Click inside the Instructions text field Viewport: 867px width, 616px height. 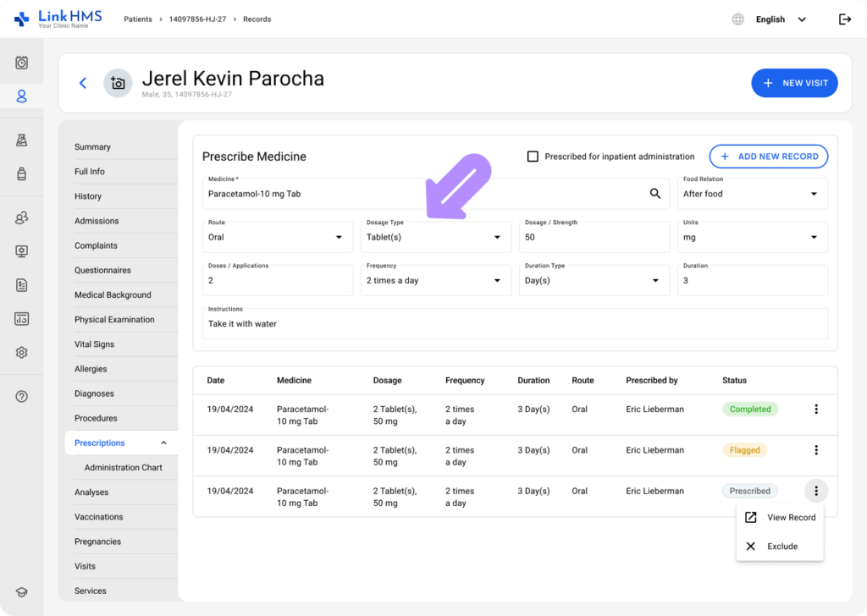coord(515,323)
